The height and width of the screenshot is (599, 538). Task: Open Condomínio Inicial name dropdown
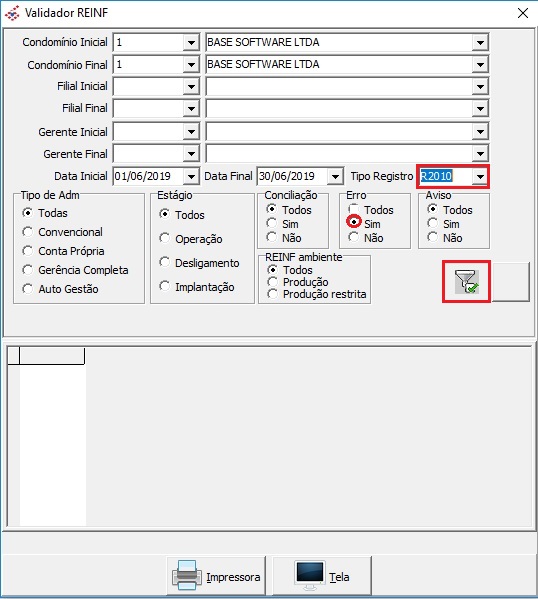[x=480, y=42]
